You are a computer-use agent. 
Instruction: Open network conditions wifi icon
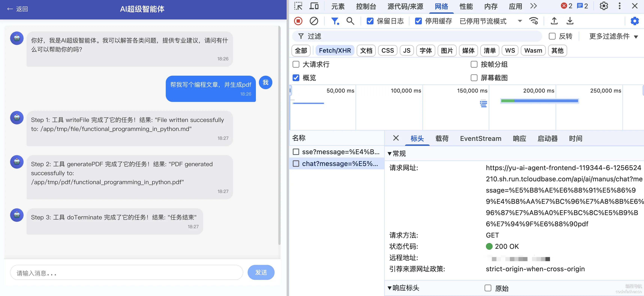point(533,21)
